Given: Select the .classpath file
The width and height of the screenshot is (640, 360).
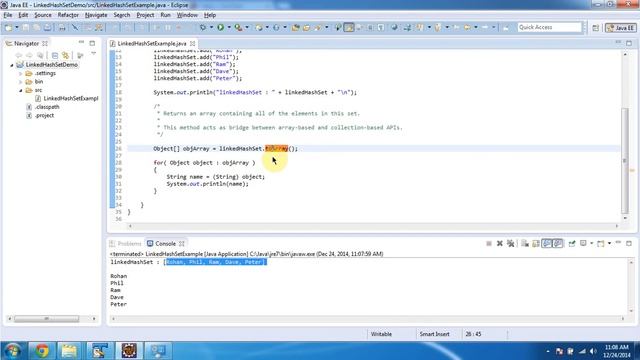Looking at the screenshot, I should tap(43, 107).
